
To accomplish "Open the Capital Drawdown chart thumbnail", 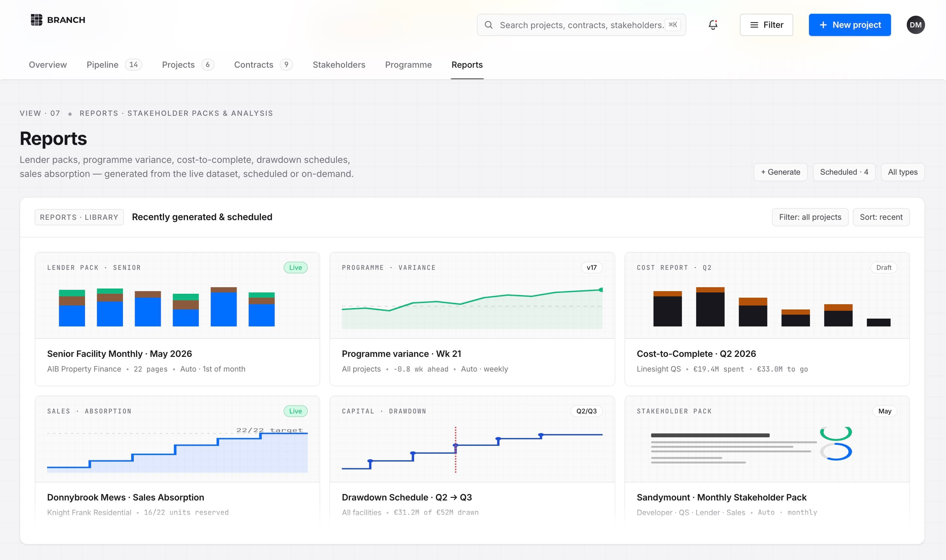I will coord(472,439).
